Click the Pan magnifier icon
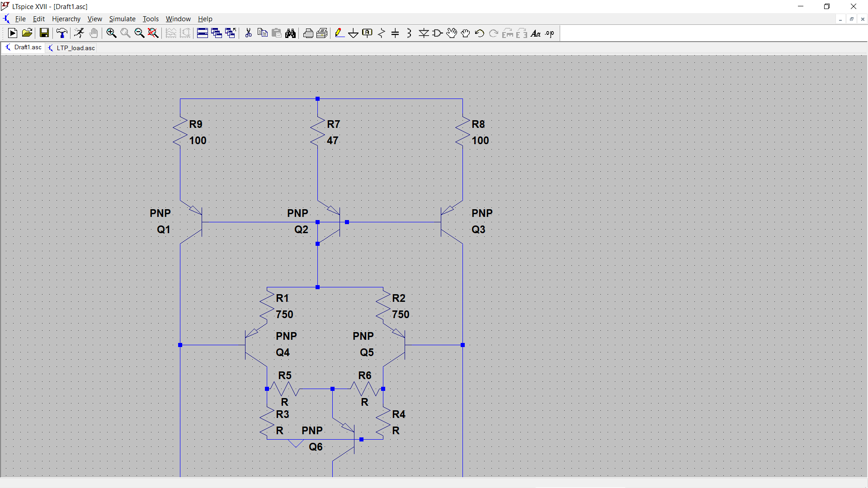This screenshot has width=868, height=488. pos(125,33)
